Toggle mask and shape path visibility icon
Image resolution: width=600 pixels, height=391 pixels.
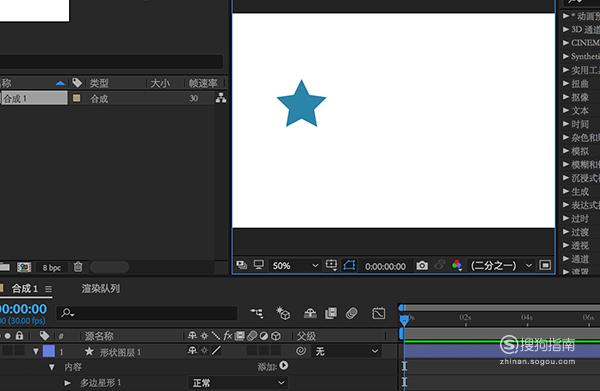click(x=349, y=265)
